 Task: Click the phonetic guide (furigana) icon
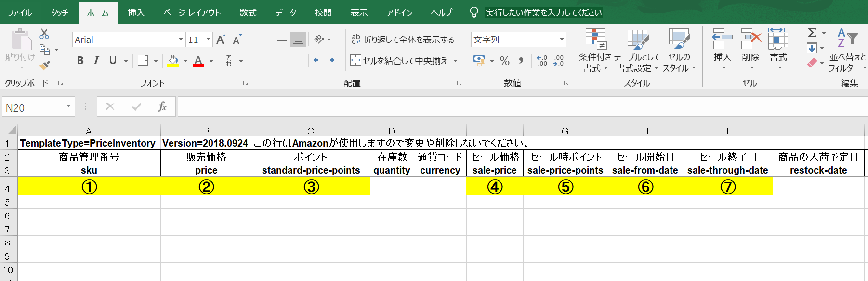[228, 60]
